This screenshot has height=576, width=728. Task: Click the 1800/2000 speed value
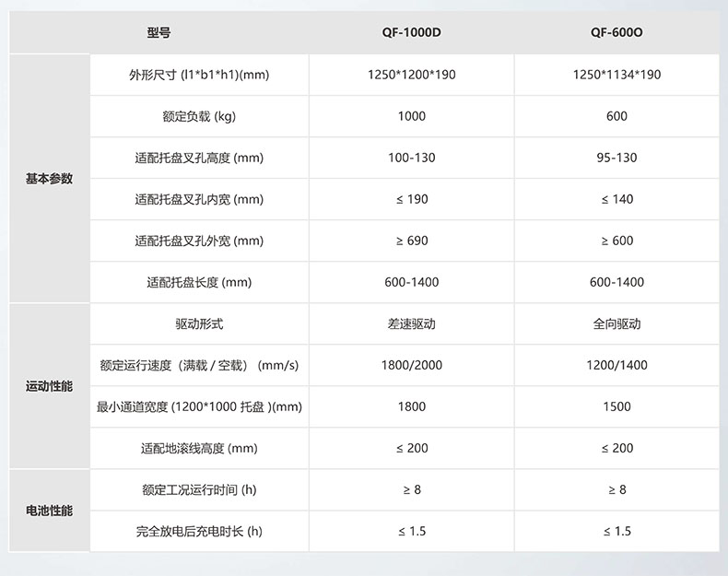point(411,365)
